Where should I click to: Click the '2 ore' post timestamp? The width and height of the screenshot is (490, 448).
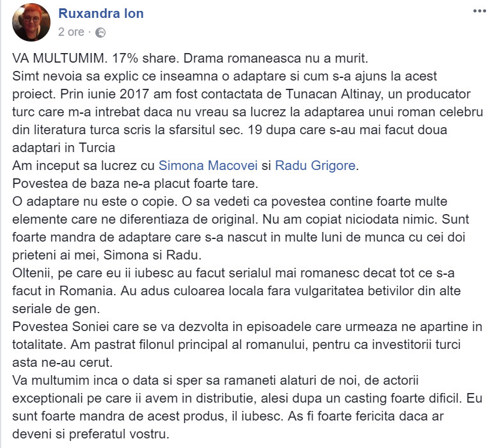72,33
